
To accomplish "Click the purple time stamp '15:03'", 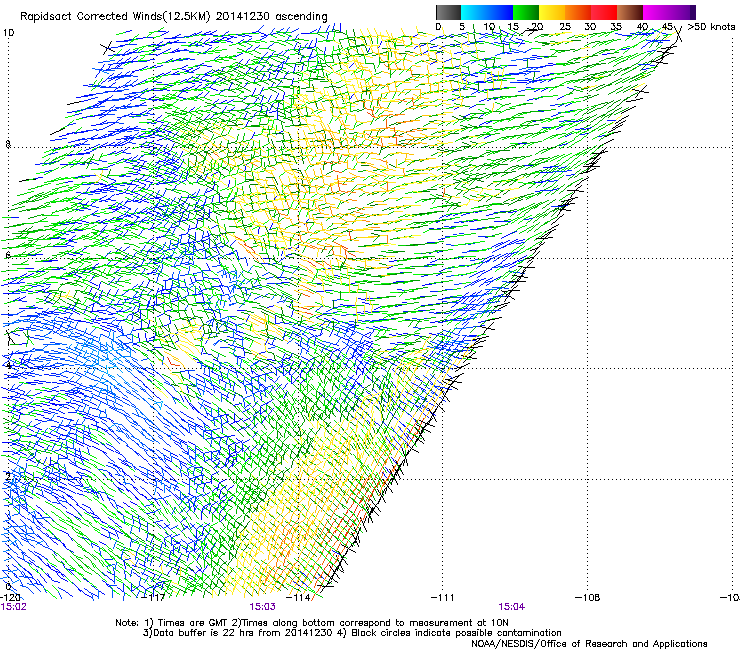I will point(262,607).
